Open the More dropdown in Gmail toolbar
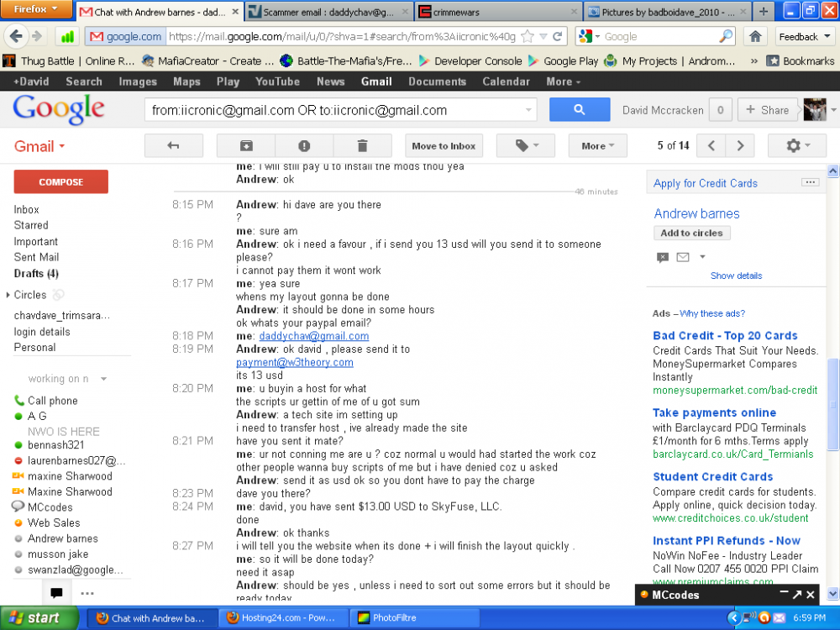The height and width of the screenshot is (630, 840). point(598,145)
